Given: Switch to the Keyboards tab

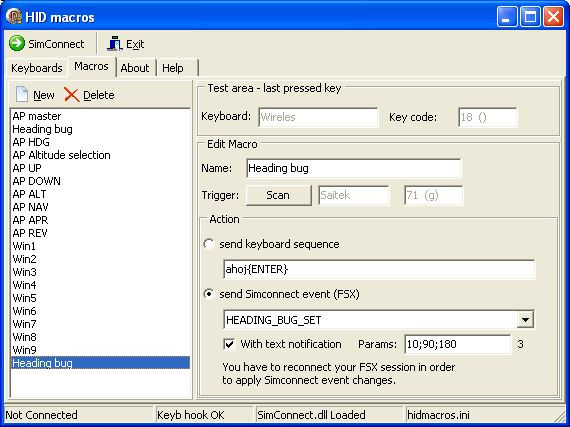Looking at the screenshot, I should pos(37,68).
